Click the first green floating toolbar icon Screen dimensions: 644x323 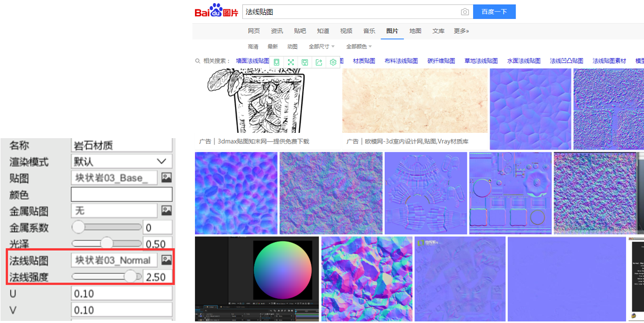point(277,62)
